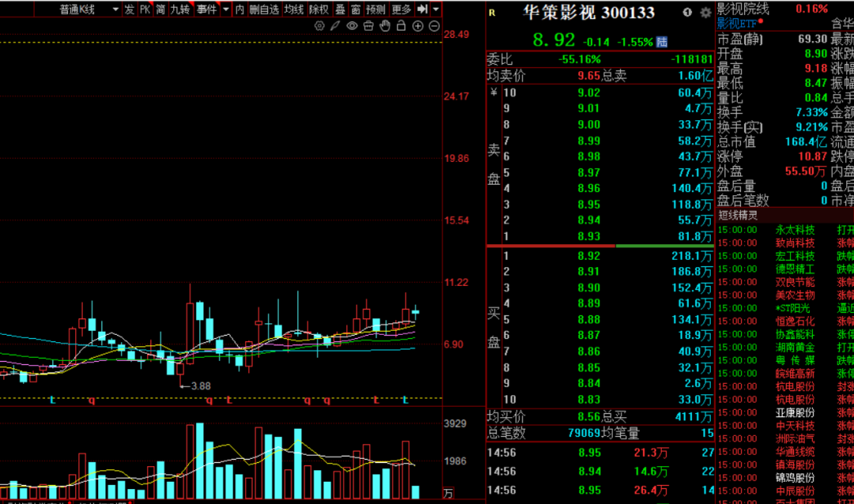The width and height of the screenshot is (854, 504).
Task: Open the 影视ETF link
Action: pyautogui.click(x=737, y=24)
